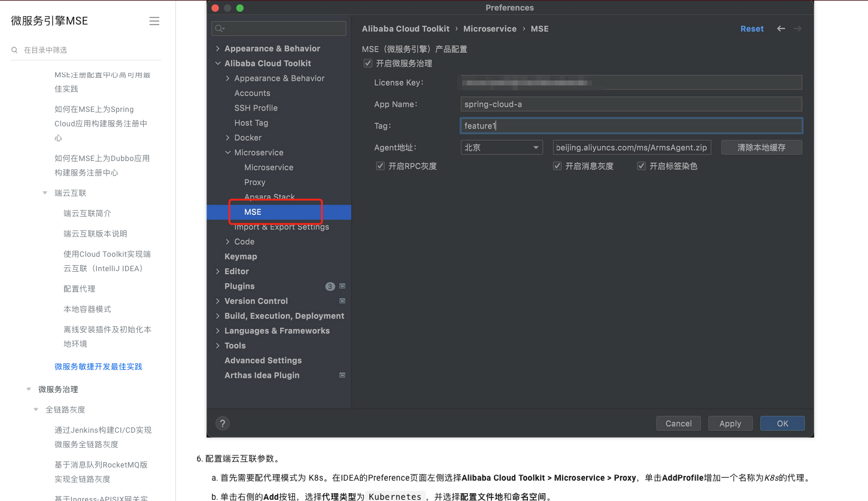Collapse the 全链路灰度 docs section
868x501 pixels.
coord(36,409)
